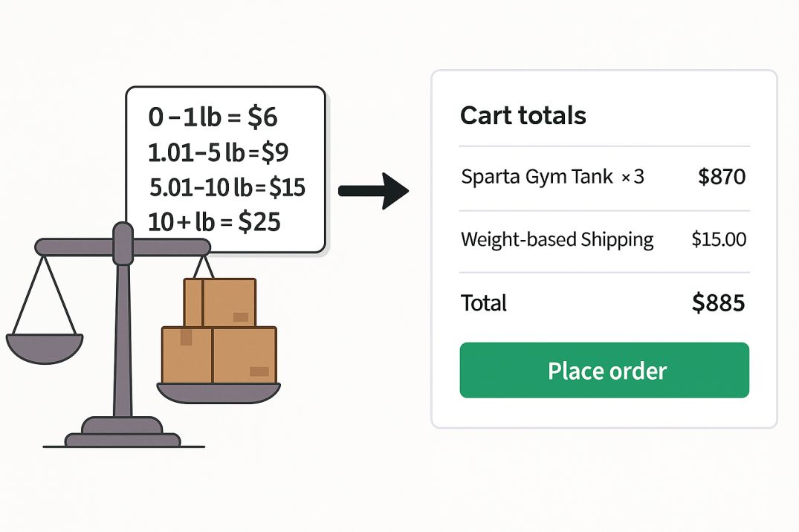
Task: Select the scale's base stand
Action: 123,432
